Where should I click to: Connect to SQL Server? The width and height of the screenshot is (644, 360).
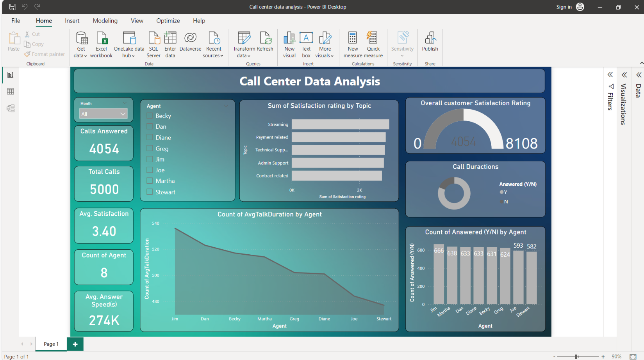[153, 44]
